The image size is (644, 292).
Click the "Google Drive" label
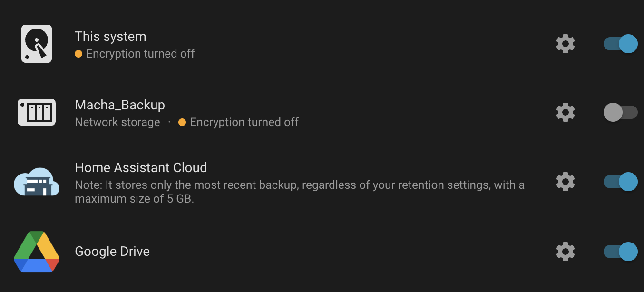click(x=112, y=251)
